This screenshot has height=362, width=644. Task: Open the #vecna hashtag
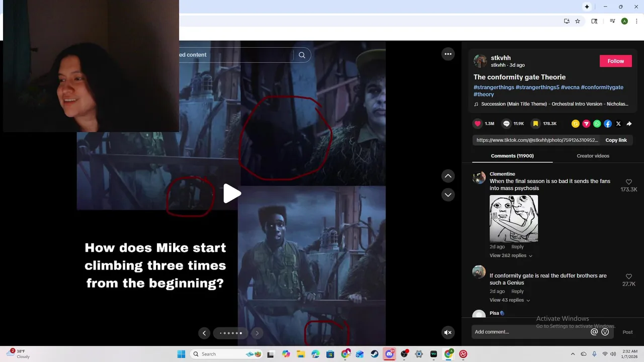point(570,87)
